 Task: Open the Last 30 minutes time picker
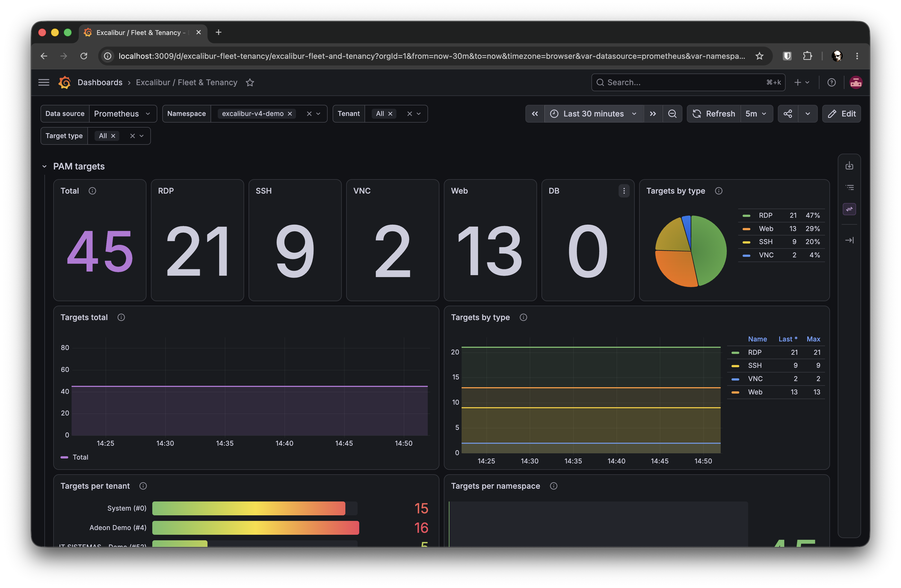(x=594, y=114)
